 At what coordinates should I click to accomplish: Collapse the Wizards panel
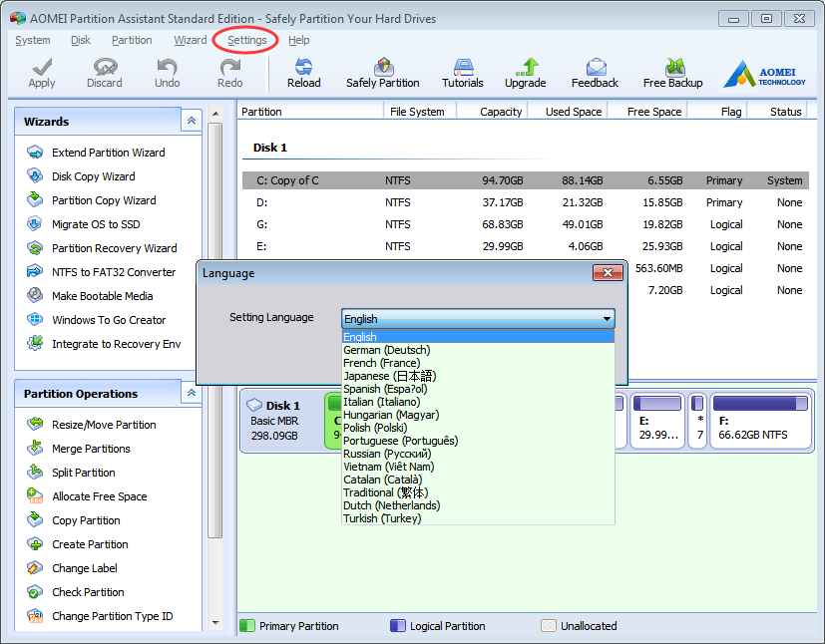[192, 121]
